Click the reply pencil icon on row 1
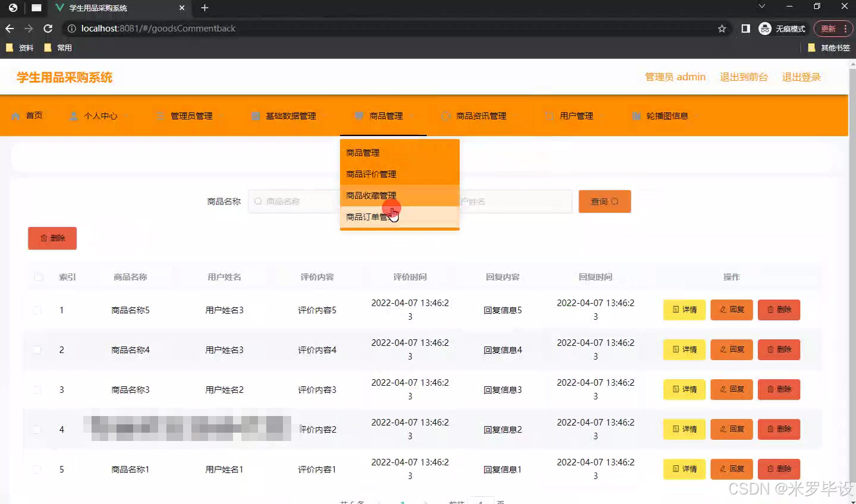The height and width of the screenshot is (504, 856). [723, 310]
